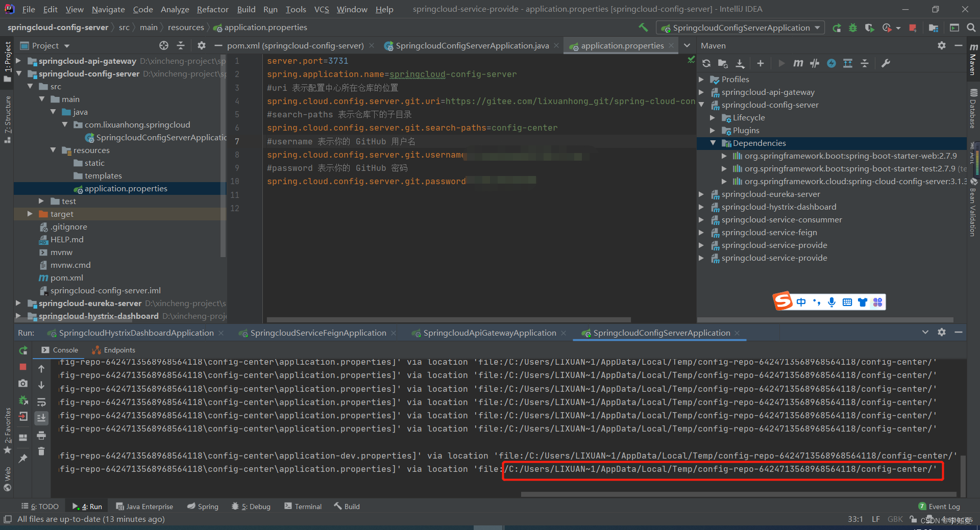This screenshot has height=530, width=980.
Task: Collapse the Dependencies node in Maven panel
Action: coord(713,143)
